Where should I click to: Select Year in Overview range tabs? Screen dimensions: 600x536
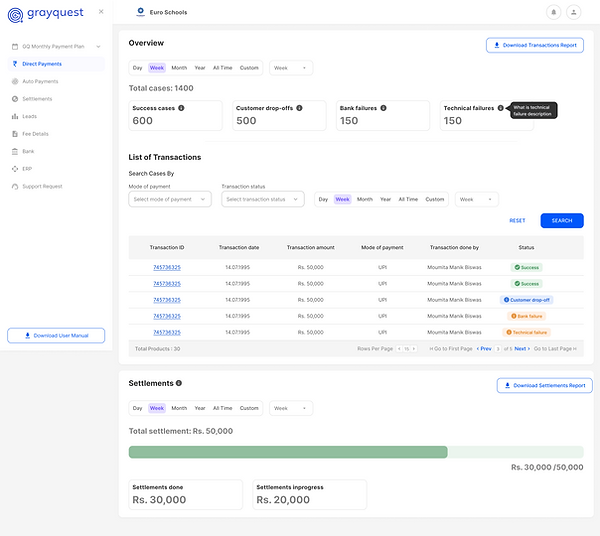click(200, 68)
